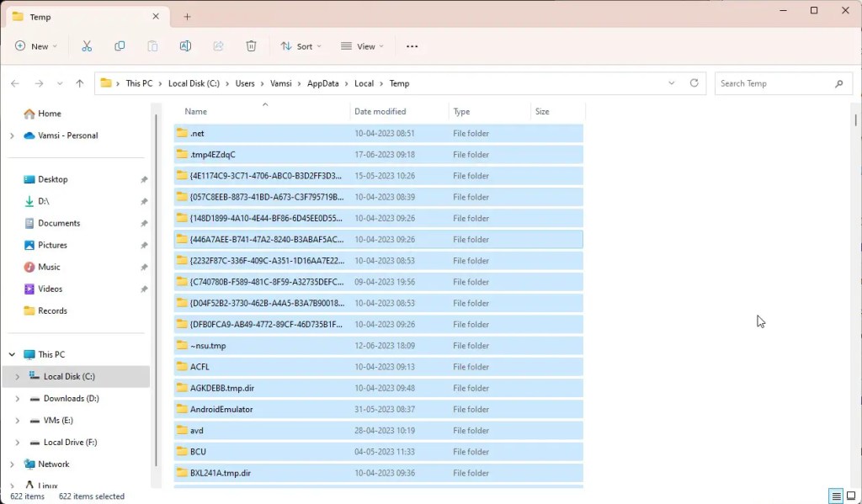Click AppData in the breadcrumb path
The image size is (862, 504).
point(322,83)
